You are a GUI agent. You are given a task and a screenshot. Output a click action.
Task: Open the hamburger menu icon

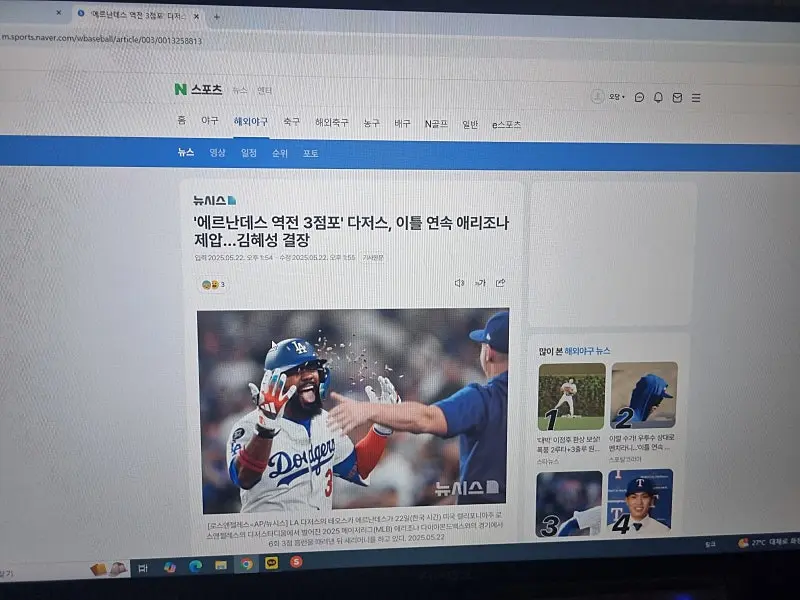(696, 98)
